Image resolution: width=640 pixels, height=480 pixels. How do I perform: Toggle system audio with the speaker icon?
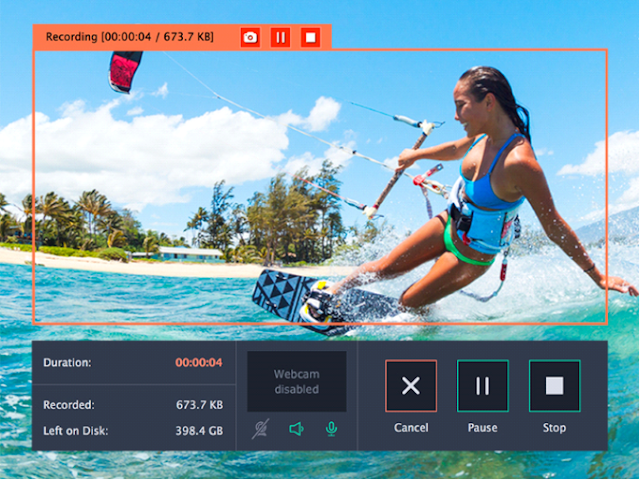[296, 429]
